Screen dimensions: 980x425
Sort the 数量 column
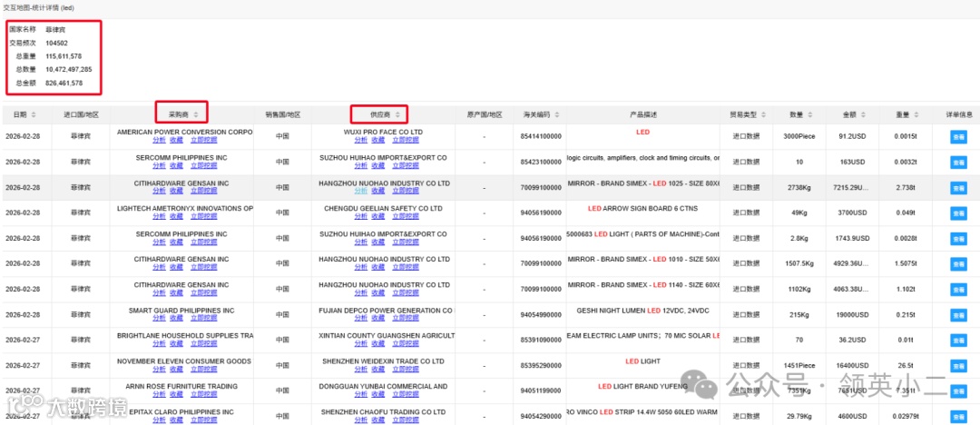810,114
